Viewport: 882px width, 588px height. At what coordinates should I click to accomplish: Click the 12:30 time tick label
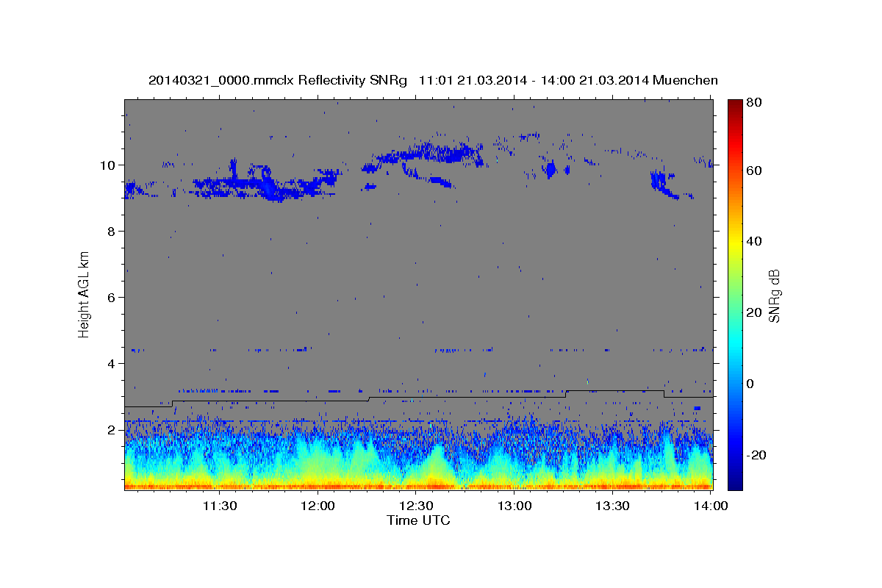pyautogui.click(x=416, y=506)
